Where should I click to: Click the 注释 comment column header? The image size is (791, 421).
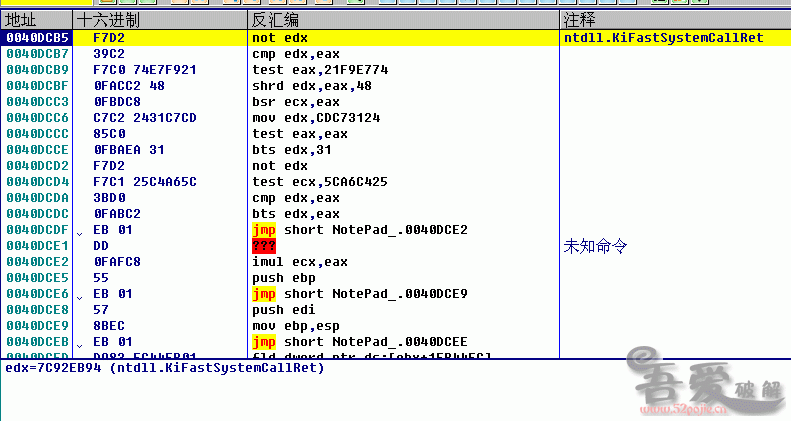tap(580, 20)
